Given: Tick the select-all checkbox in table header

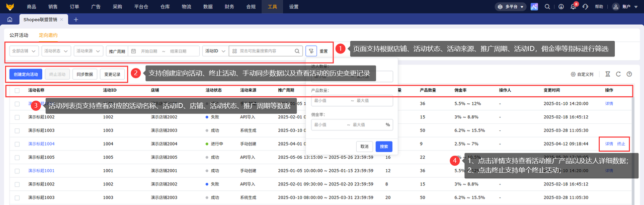Looking at the screenshot, I should click(17, 91).
